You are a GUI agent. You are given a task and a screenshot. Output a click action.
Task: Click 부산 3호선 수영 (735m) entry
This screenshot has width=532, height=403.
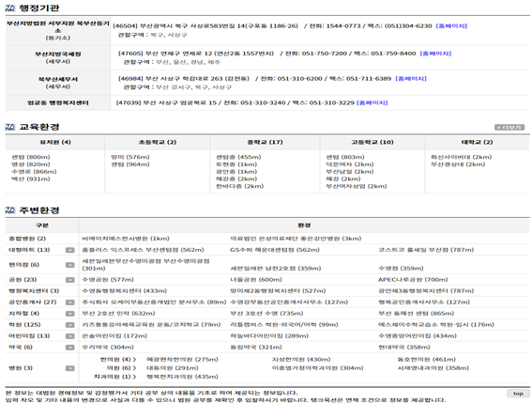click(x=266, y=314)
